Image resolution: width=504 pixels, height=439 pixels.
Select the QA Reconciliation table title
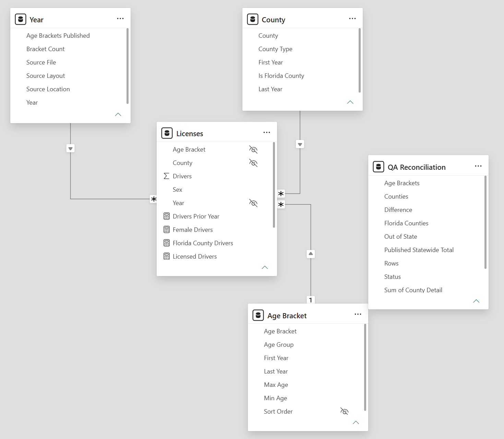coord(417,167)
